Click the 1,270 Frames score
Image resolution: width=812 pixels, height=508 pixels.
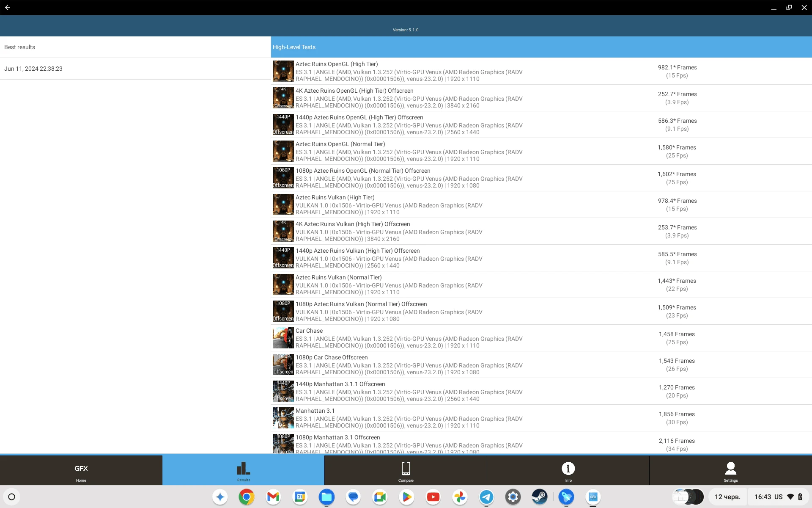(x=677, y=387)
